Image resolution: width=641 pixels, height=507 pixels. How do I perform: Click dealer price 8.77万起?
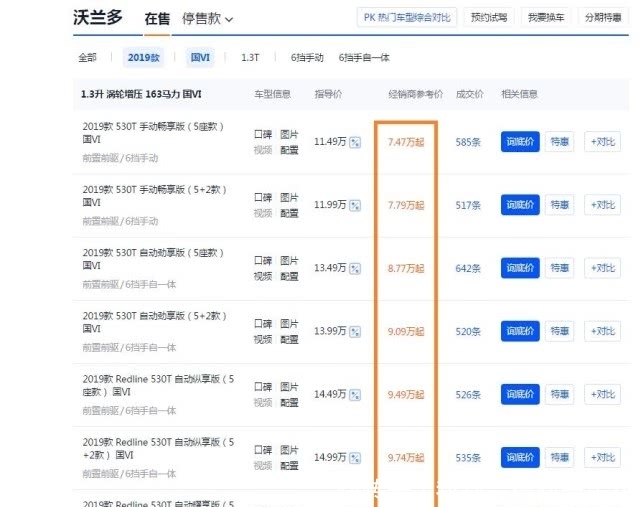click(x=406, y=269)
